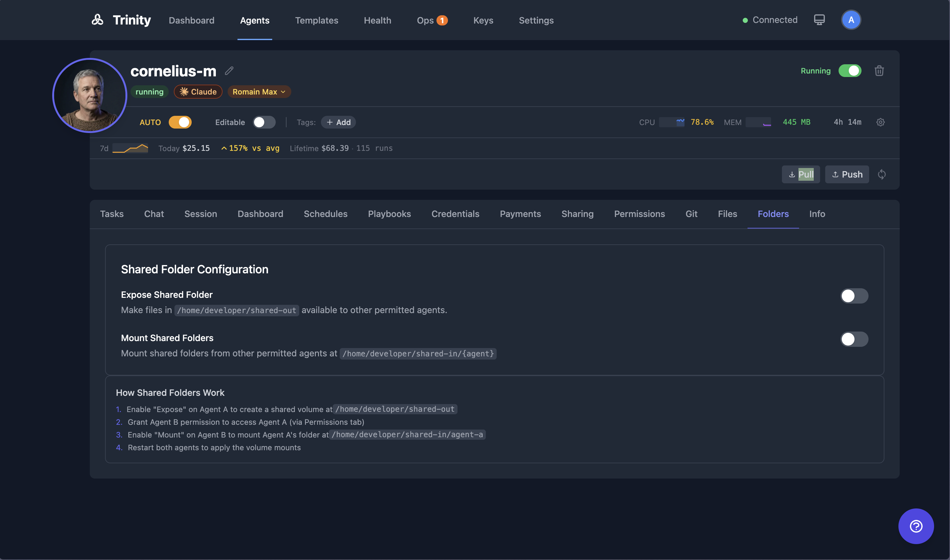Screen dimensions: 950x560
Task: Click the Pull button
Action: coord(801,174)
